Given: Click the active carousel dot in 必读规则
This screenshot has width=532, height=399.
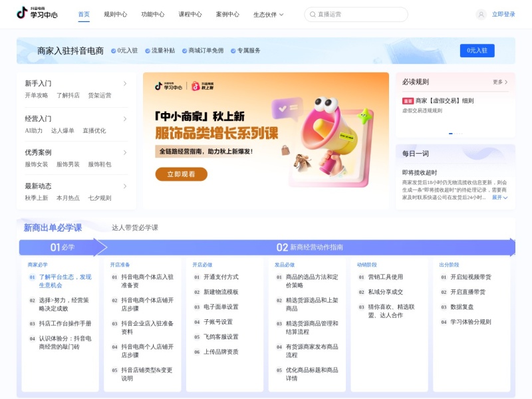Looking at the screenshot, I should 451,134.
